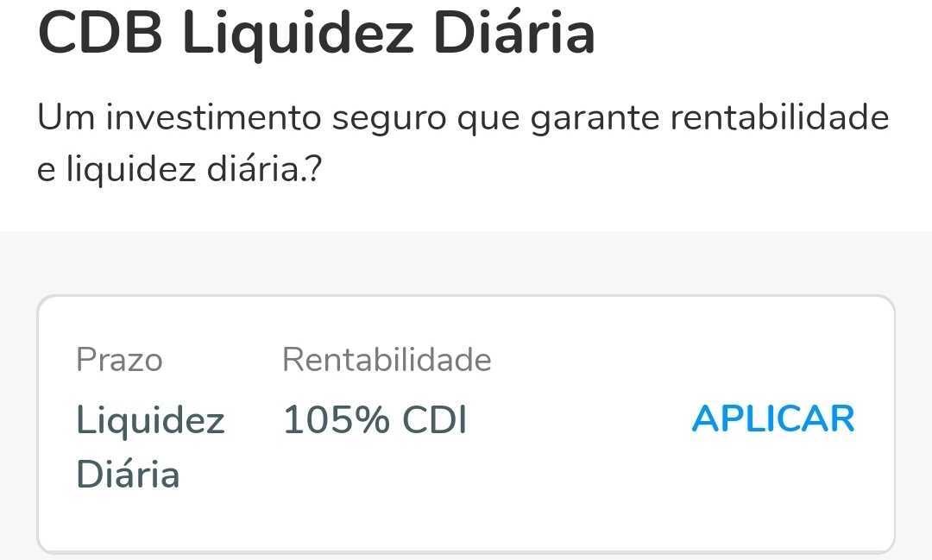The width and height of the screenshot is (932, 560).
Task: Click the blue APLICAR call-to-action
Action: pos(772,418)
